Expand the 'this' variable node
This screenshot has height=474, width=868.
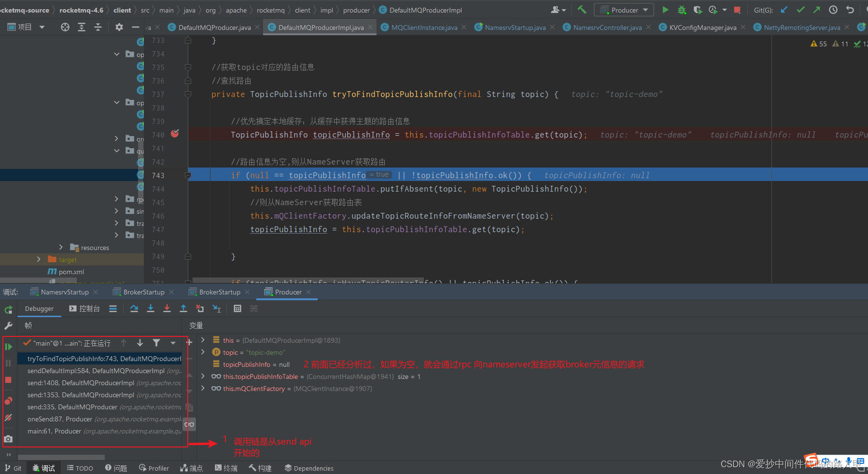(x=203, y=340)
